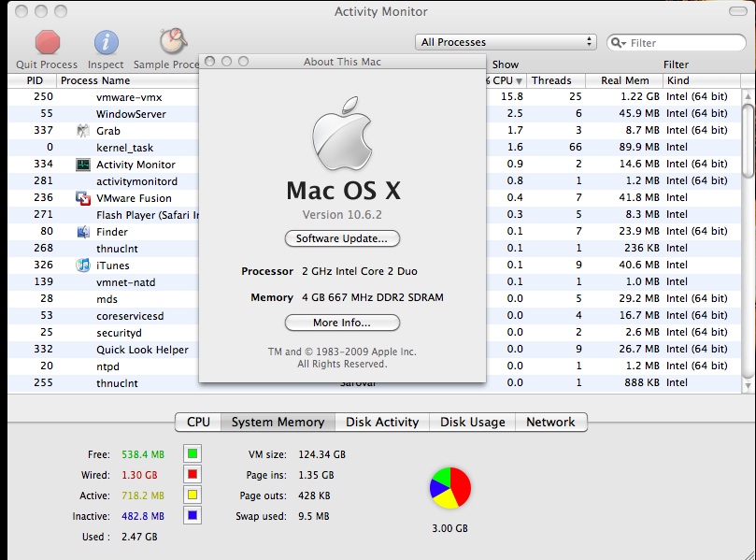Click the blue Inactive memory color swatch

(x=193, y=516)
